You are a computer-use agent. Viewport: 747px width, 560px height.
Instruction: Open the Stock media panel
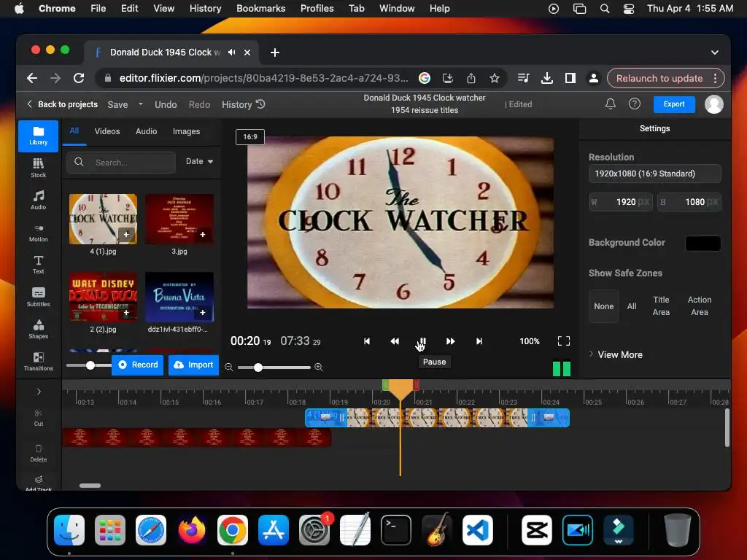(x=38, y=168)
